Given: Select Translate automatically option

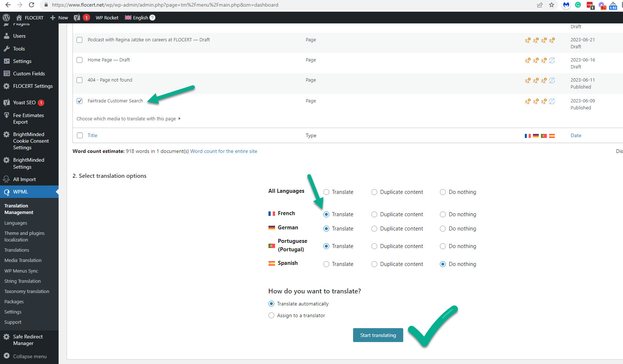Looking at the screenshot, I should (x=271, y=304).
